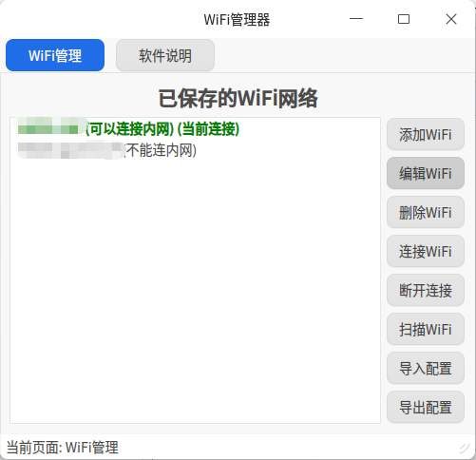Viewport: 476px width, 460px height.
Task: Click the 断开连接 button
Action: coord(426,290)
